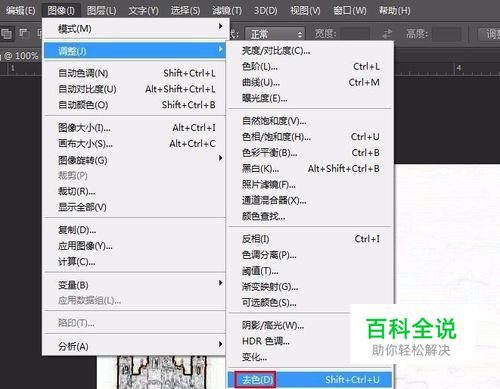Open 阈值(T) adjustment
Image resolution: width=500 pixels, height=389 pixels.
pos(310,271)
